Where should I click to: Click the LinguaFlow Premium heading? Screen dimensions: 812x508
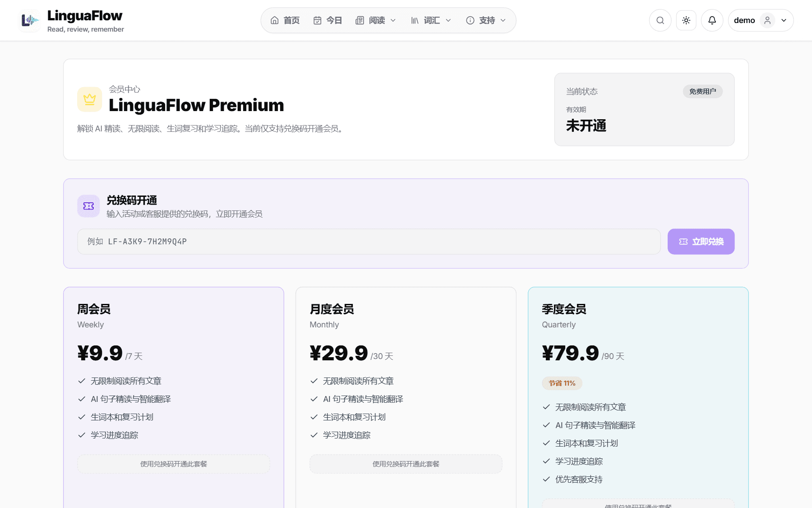196,105
